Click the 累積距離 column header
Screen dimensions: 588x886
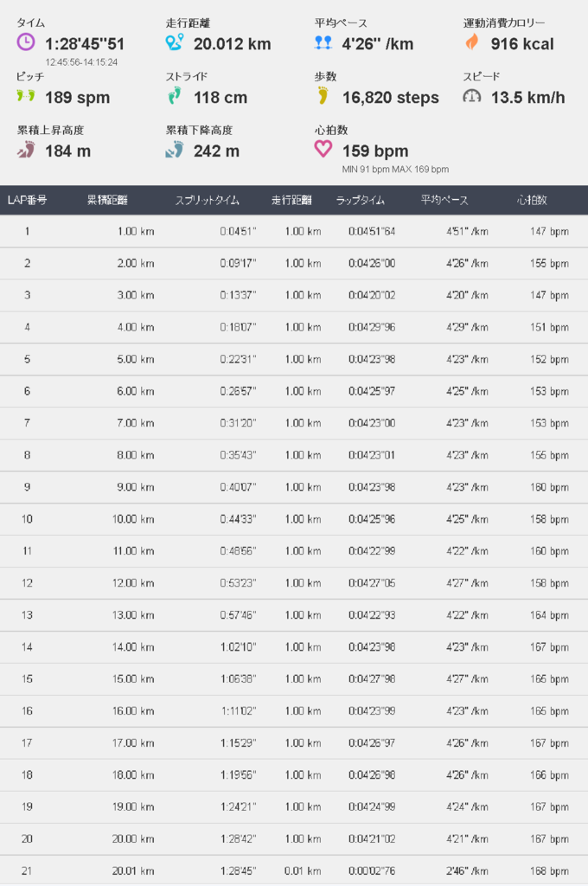pyautogui.click(x=107, y=200)
